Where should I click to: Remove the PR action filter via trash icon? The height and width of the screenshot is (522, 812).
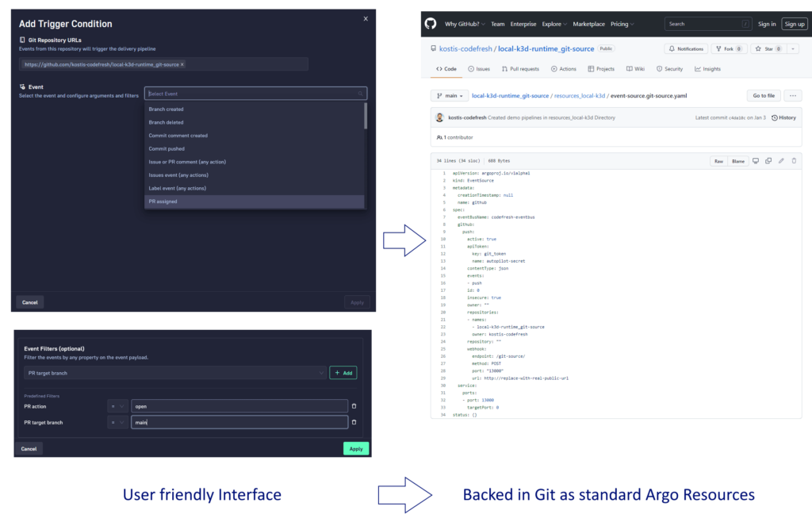coord(354,405)
